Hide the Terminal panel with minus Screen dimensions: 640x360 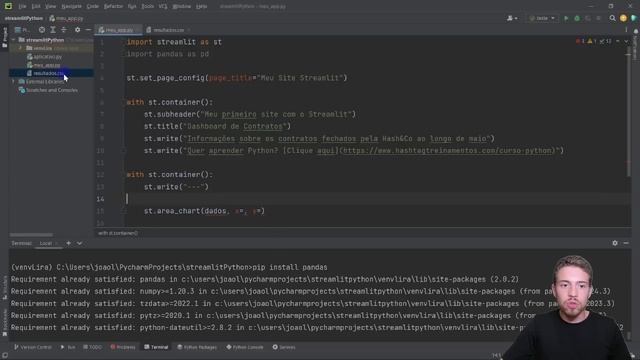tap(626, 243)
